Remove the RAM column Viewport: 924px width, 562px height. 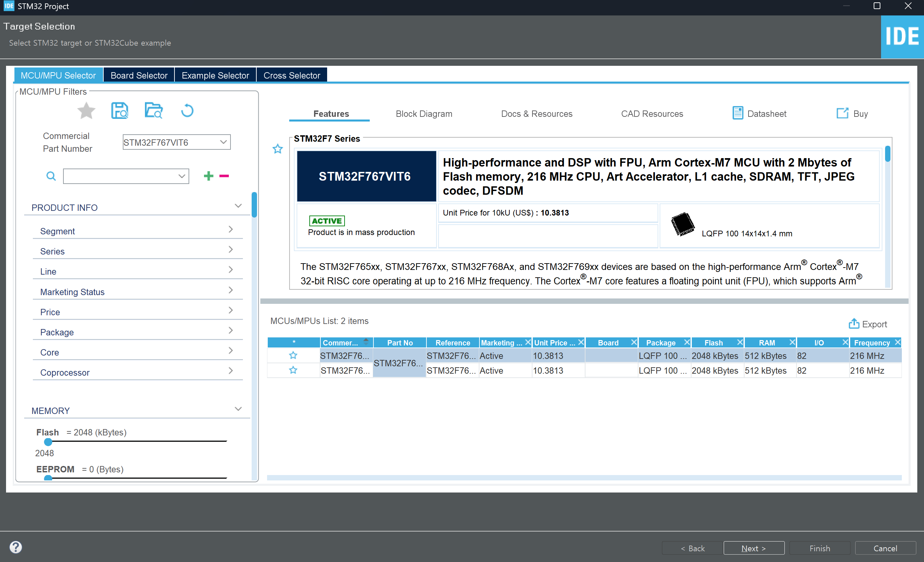[792, 342]
